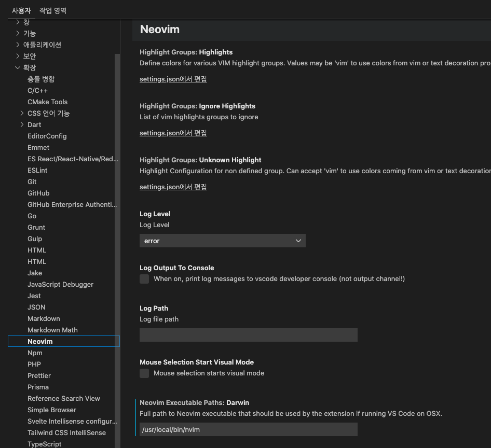
Task: Expand the 애플리케이션 settings section
Action: click(18, 45)
